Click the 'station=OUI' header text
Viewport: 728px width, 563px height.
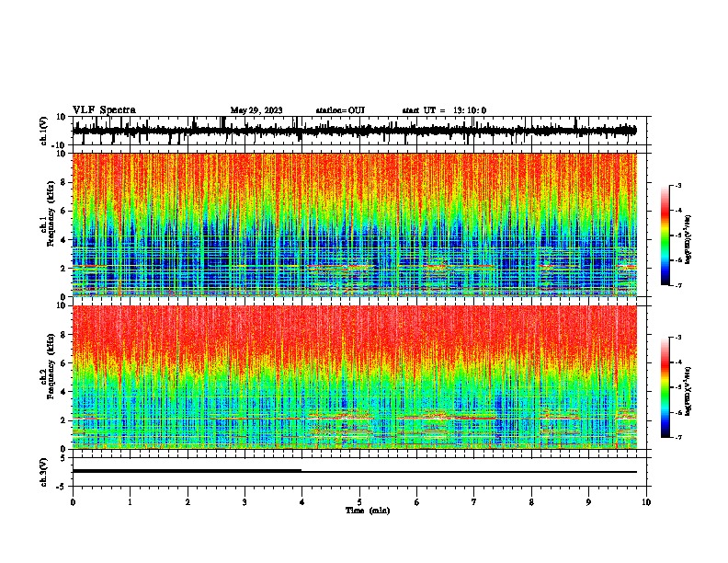tap(340, 110)
